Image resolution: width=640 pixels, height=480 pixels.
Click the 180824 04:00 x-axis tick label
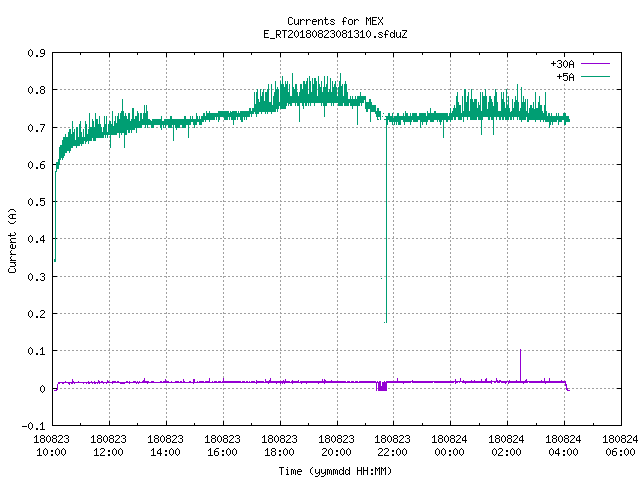[x=563, y=446]
